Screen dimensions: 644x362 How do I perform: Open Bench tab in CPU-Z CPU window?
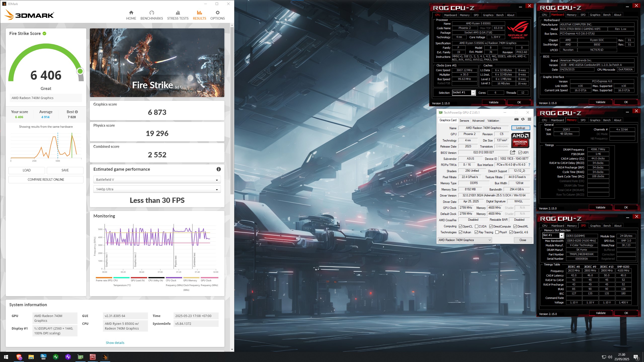click(500, 15)
